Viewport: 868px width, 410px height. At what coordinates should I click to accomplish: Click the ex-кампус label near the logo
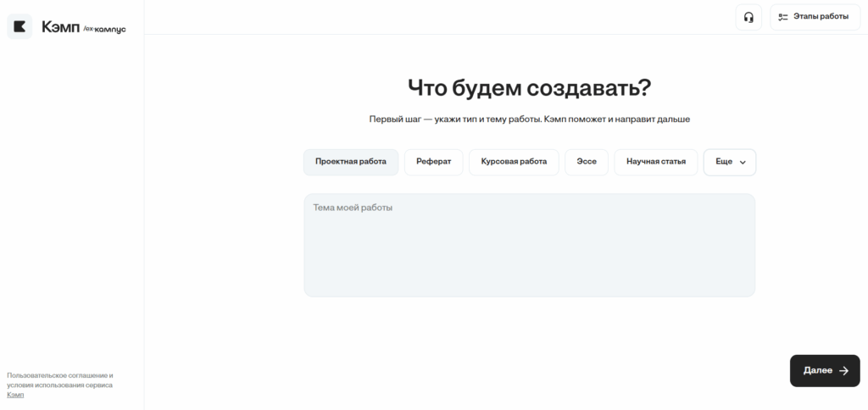(104, 29)
